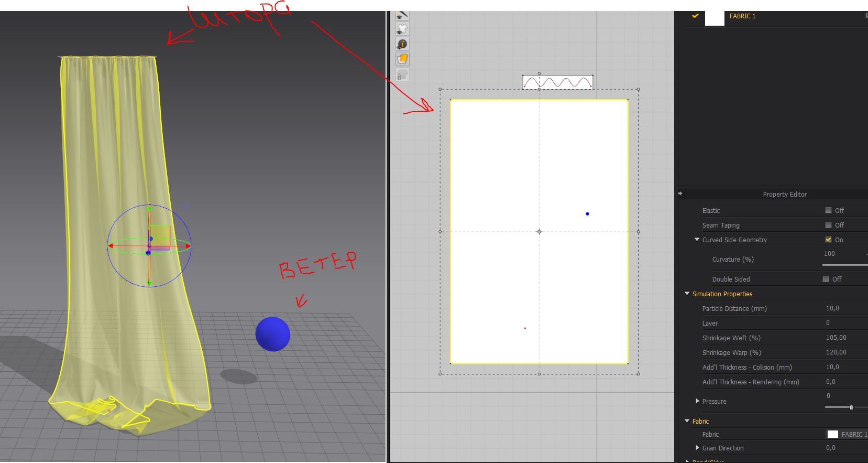Click the 'Particle Distance (mm)' label

point(734,309)
